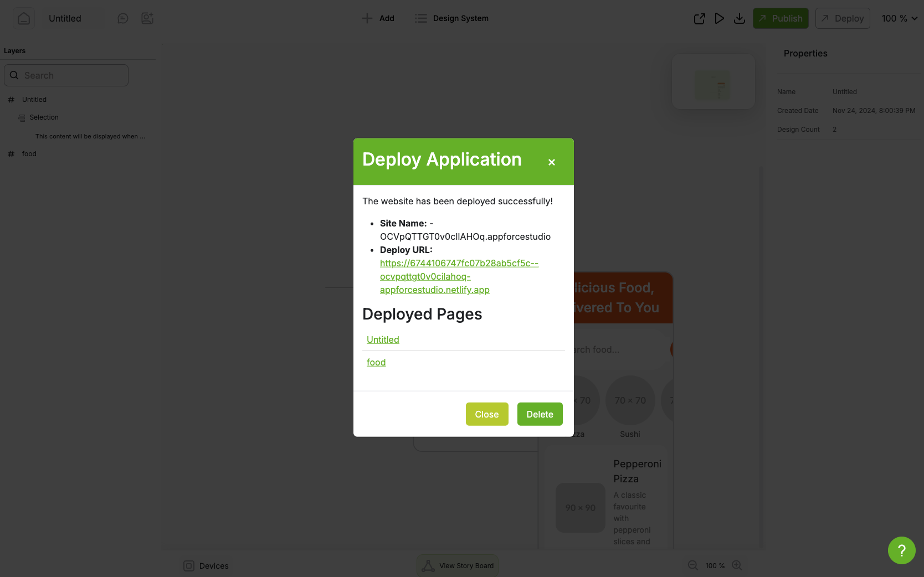This screenshot has height=577, width=924.
Task: Click the green Publish button
Action: (x=780, y=18)
